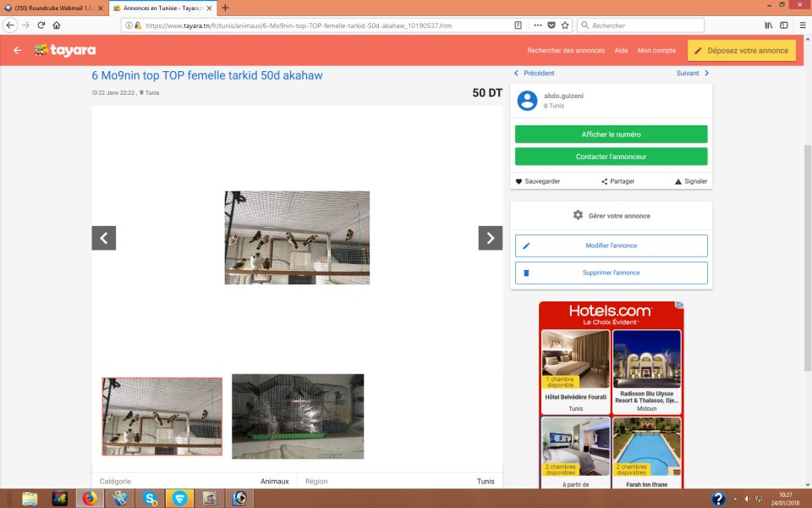This screenshot has height=508, width=812.
Task: Open the Farah Inn Ifrane ad tile
Action: point(647,452)
